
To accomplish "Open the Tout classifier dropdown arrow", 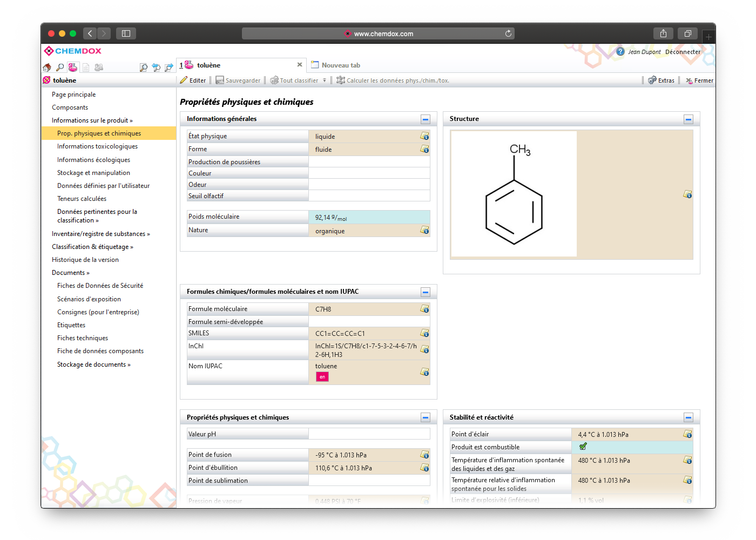I will 325,80.
